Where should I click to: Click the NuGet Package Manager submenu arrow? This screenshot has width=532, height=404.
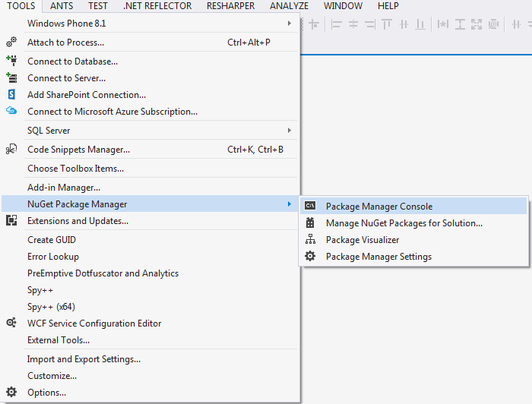coord(290,204)
